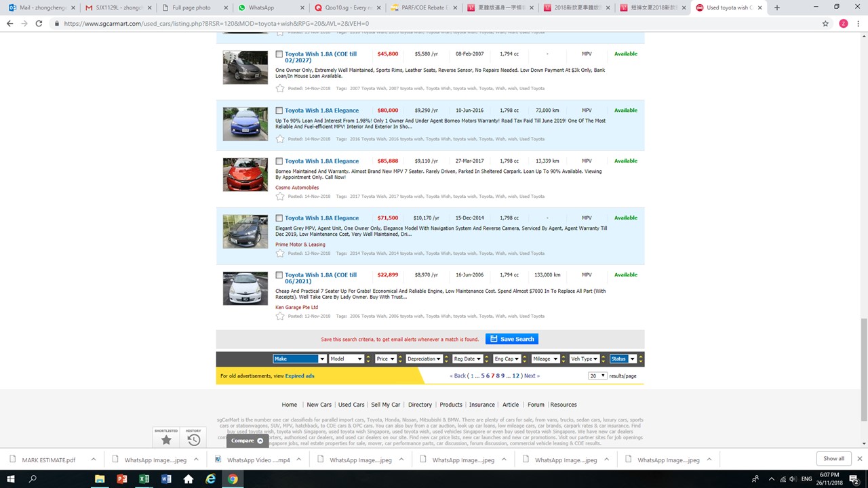The height and width of the screenshot is (488, 868).
Task: Open the New Cars footer menu item
Action: (319, 405)
